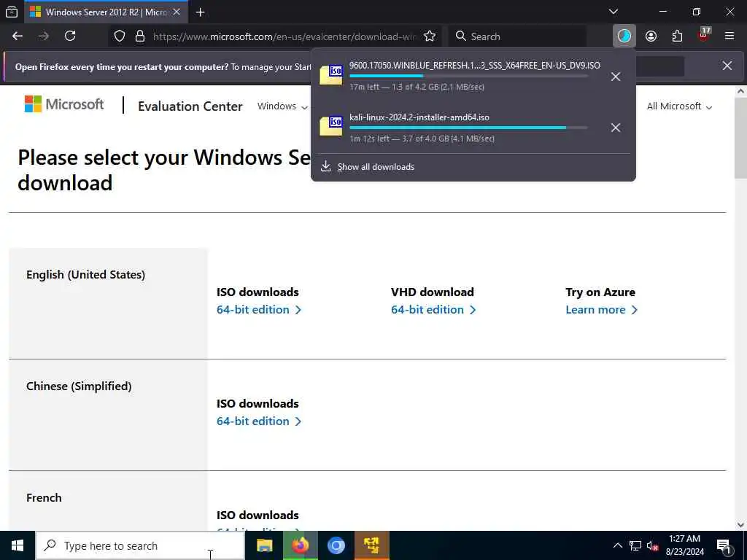Open the Firefox account icon
Image resolution: width=747 pixels, height=560 pixels.
tap(651, 36)
